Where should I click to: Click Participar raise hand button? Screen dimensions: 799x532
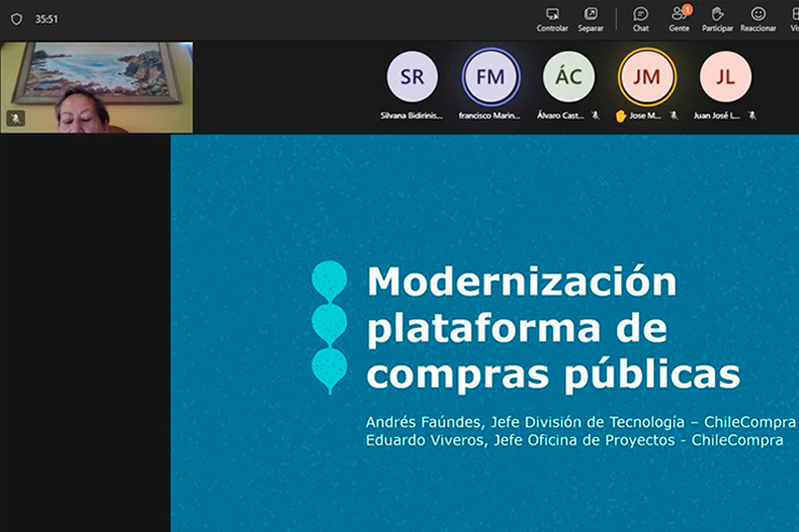pyautogui.click(x=717, y=19)
